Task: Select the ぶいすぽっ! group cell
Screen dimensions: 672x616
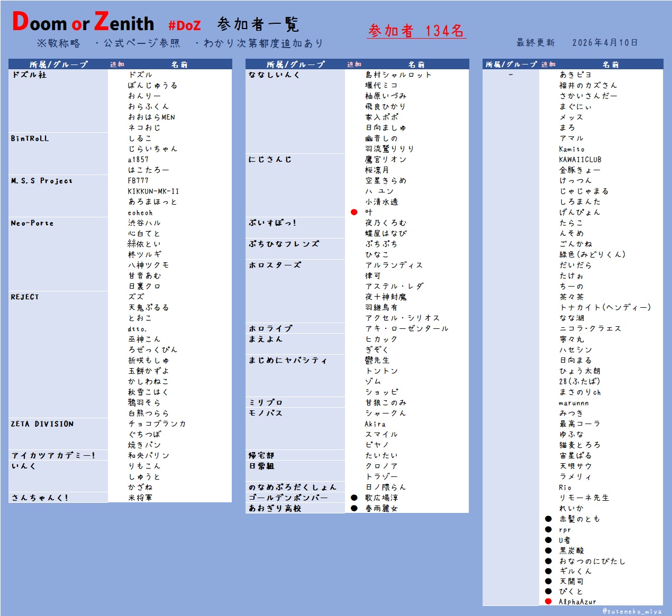Action: pyautogui.click(x=295, y=228)
